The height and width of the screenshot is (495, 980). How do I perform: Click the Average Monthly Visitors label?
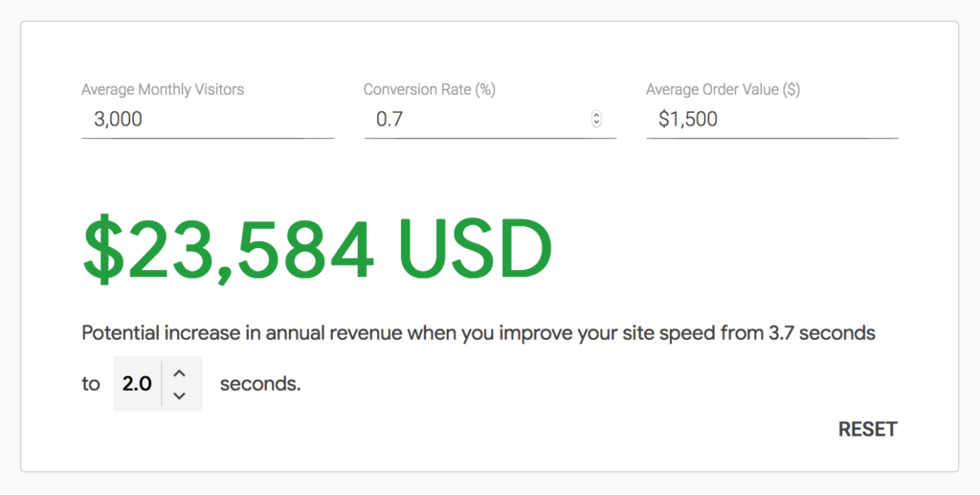coord(163,89)
